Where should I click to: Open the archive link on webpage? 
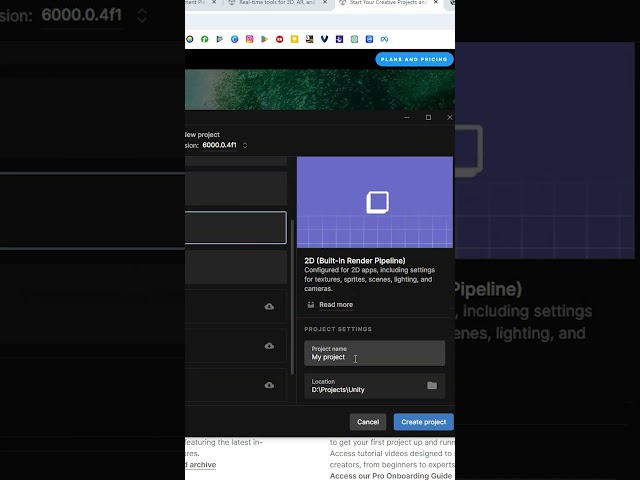[x=200, y=464]
